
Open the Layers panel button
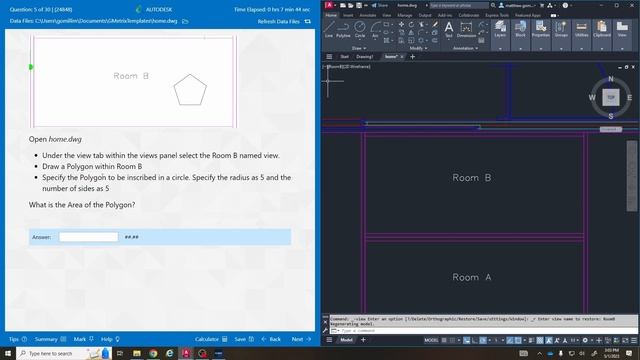click(500, 29)
